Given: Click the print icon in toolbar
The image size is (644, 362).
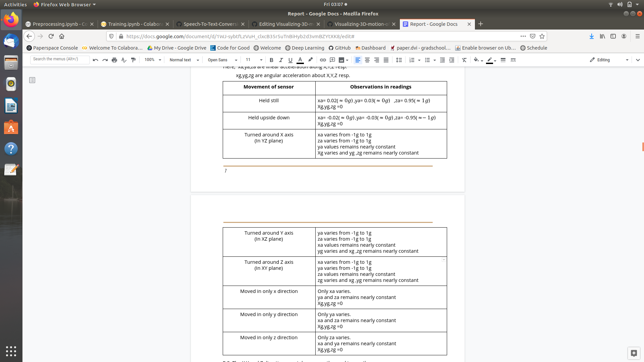Looking at the screenshot, I should (114, 60).
